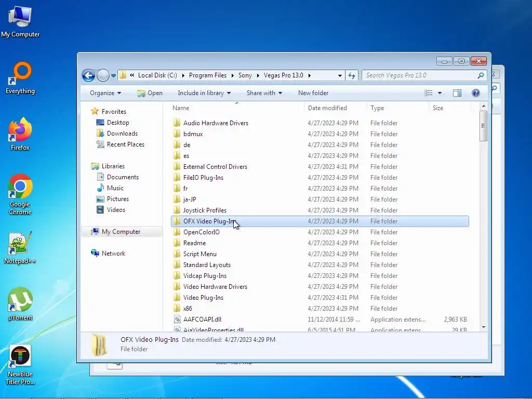Open Include in library dropdown

click(204, 93)
